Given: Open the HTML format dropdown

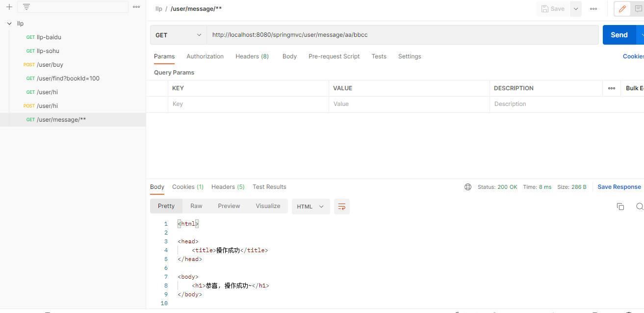Looking at the screenshot, I should [x=310, y=207].
